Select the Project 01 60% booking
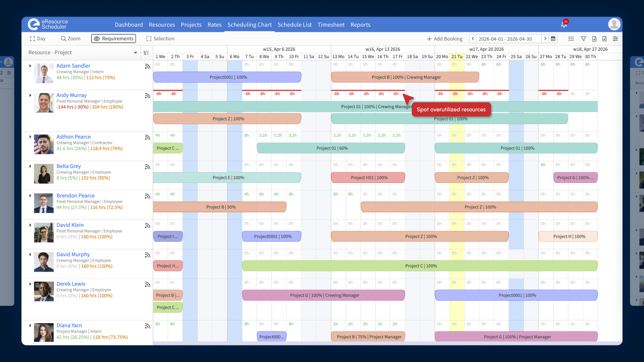Viewport: 644px width, 362px height. click(331, 148)
